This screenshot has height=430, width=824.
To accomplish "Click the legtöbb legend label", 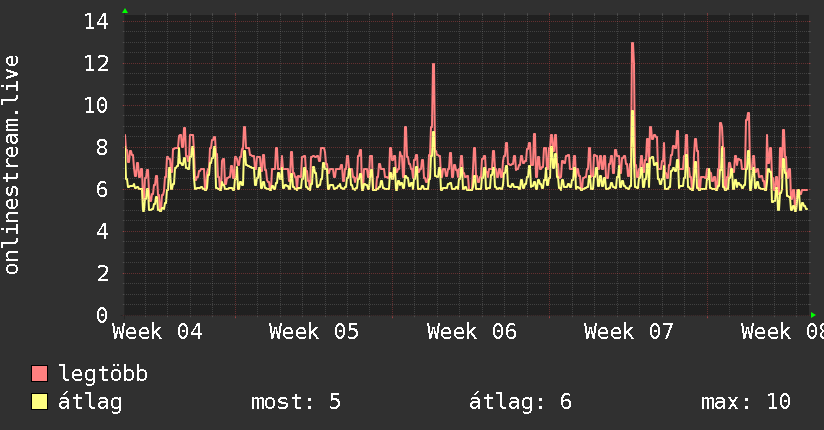I will coord(103,374).
